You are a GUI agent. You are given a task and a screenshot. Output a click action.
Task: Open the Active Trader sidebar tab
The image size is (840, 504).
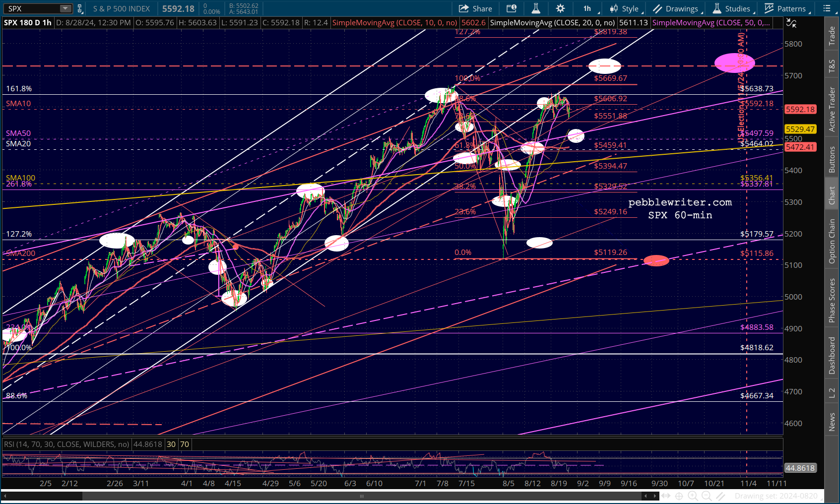click(832, 109)
